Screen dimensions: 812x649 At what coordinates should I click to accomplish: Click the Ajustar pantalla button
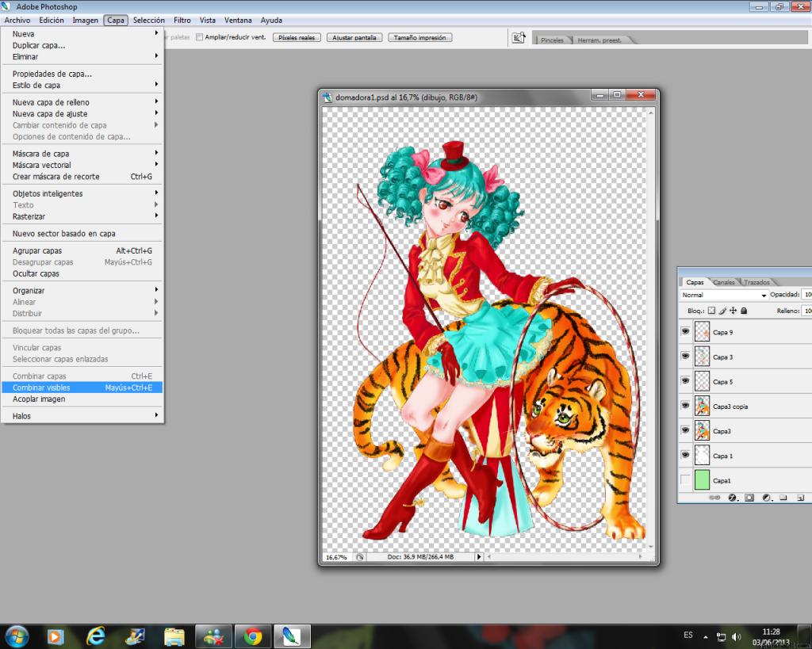click(354, 38)
